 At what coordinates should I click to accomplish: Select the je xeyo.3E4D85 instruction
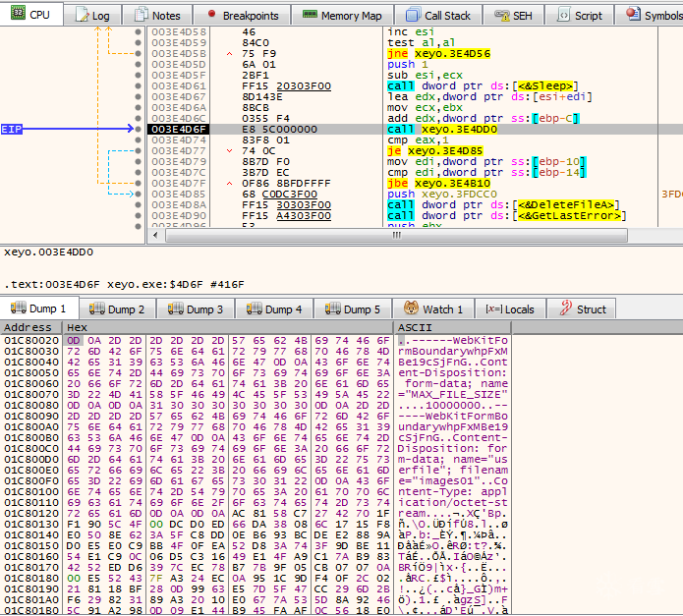coord(435,150)
